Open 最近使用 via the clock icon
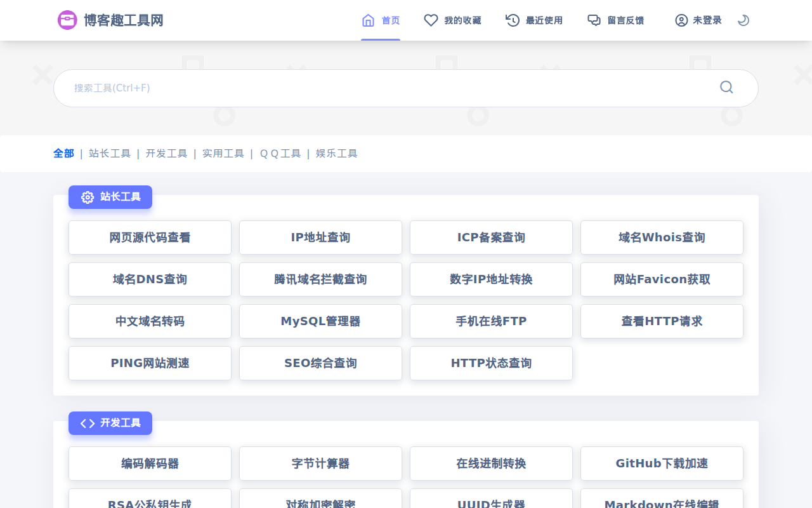This screenshot has width=812, height=508. [511, 20]
